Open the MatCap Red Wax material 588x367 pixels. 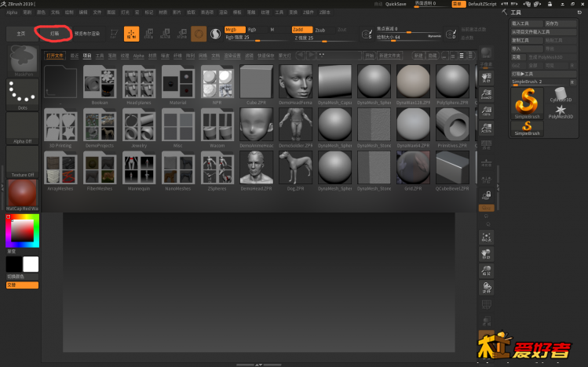pos(23,195)
